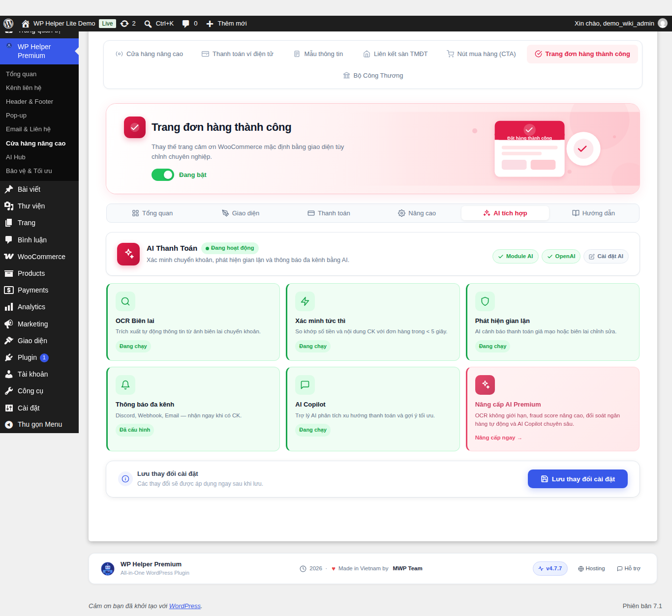Toggle the Đang bật switch off
Image resolution: width=672 pixels, height=616 pixels.
pyautogui.click(x=163, y=175)
